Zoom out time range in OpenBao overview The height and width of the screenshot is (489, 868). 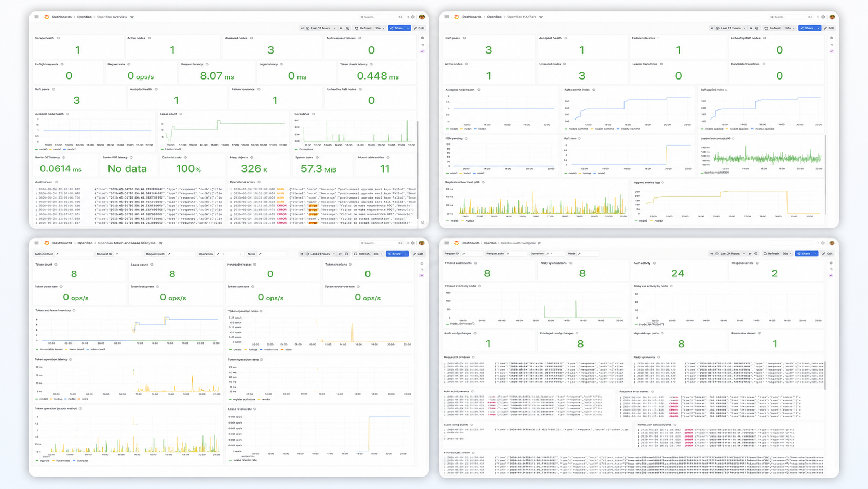coord(347,28)
